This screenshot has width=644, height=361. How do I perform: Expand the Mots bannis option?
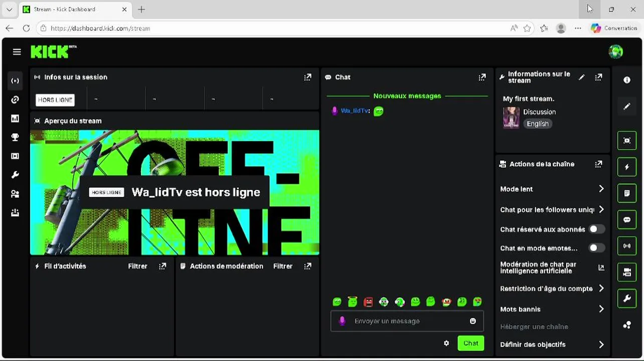pyautogui.click(x=552, y=309)
